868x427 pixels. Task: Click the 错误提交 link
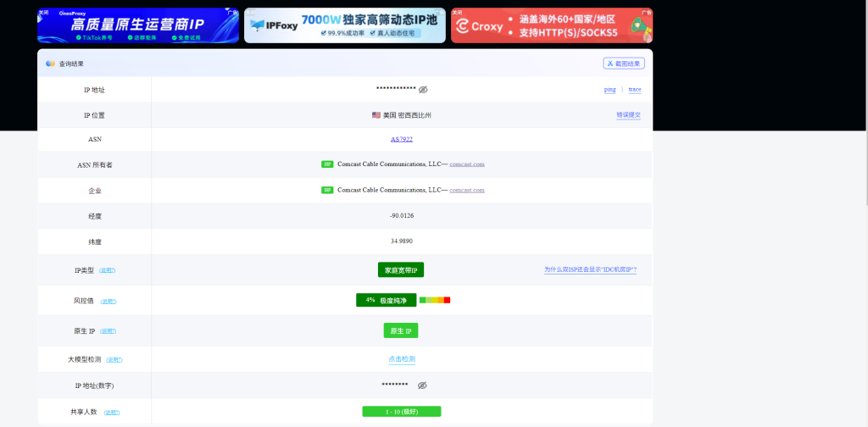tap(628, 114)
